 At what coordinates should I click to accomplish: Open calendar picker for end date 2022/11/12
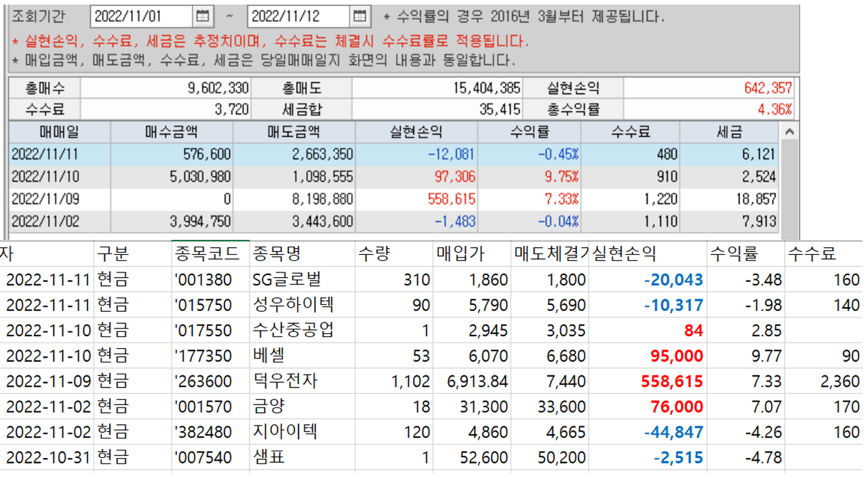[361, 16]
